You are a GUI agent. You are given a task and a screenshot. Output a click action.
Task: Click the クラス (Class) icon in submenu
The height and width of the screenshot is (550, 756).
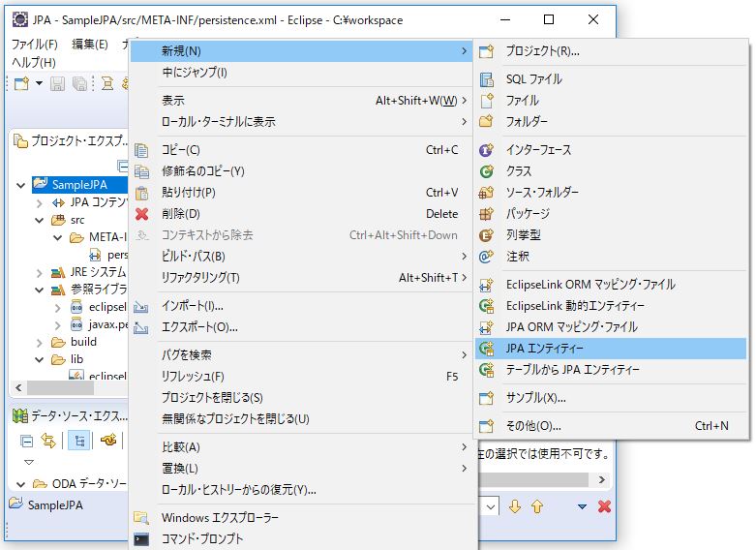[x=487, y=171]
